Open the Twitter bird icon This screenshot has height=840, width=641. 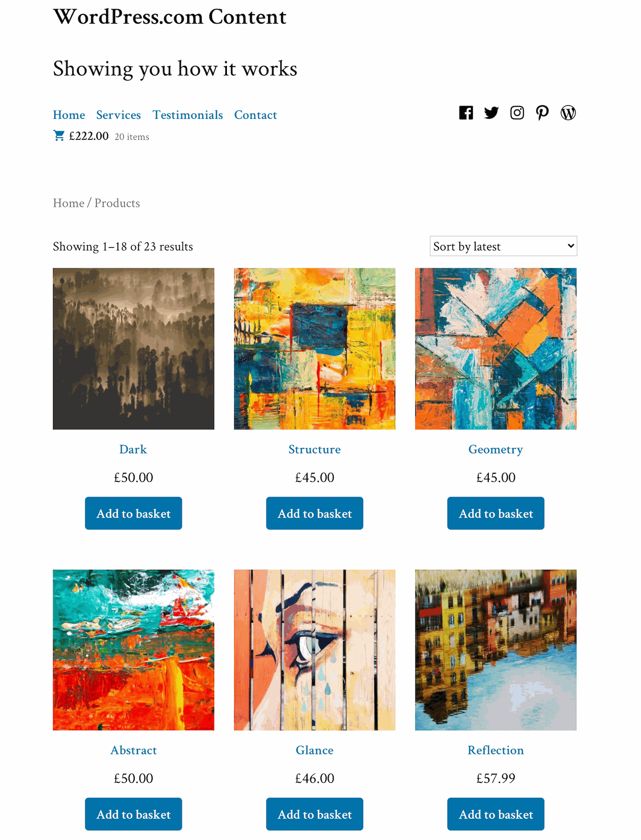491,113
